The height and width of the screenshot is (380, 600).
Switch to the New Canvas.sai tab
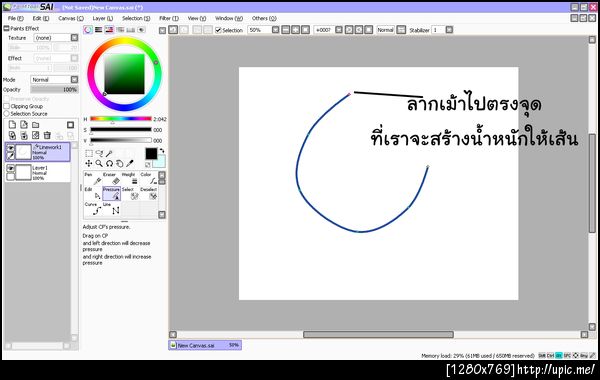[x=205, y=345]
